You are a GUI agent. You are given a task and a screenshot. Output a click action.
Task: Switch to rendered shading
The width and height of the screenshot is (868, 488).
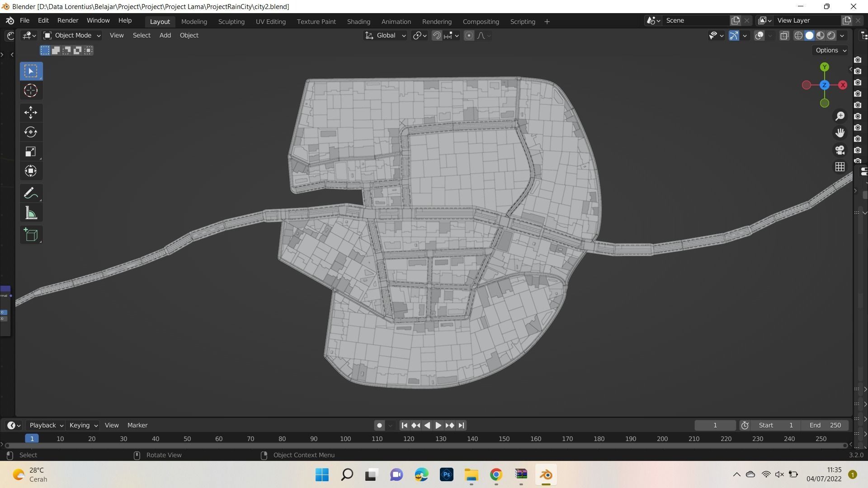[831, 35]
